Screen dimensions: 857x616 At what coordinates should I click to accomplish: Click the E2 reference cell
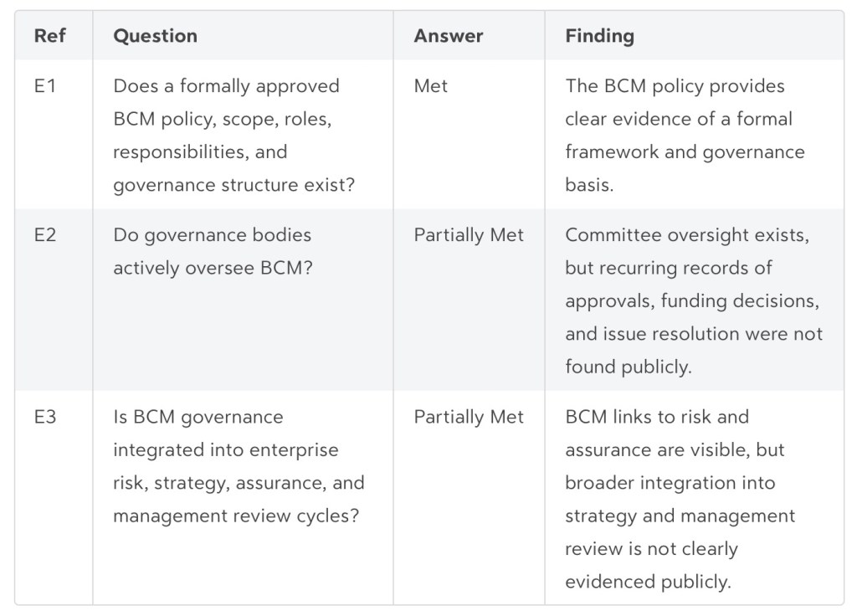[45, 235]
